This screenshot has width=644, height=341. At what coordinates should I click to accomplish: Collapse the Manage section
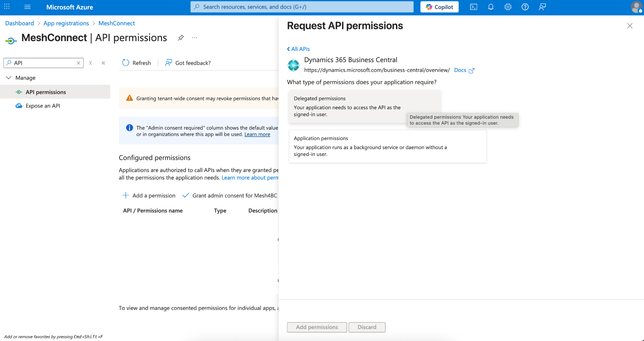[9, 78]
